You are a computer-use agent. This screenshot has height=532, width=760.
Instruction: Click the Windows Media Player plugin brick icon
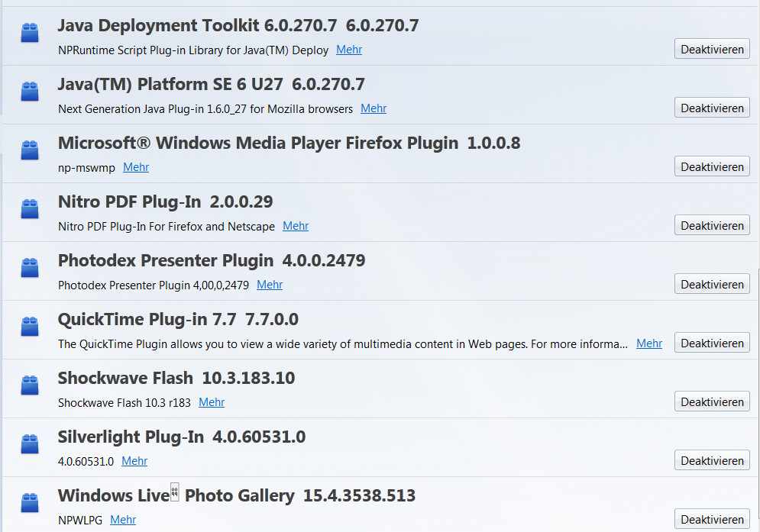pos(30,150)
